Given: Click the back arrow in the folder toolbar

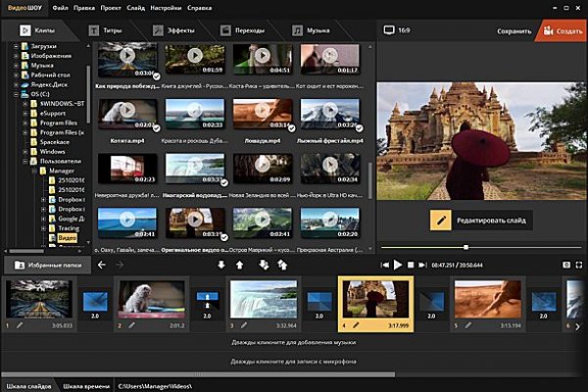Looking at the screenshot, I should [102, 265].
